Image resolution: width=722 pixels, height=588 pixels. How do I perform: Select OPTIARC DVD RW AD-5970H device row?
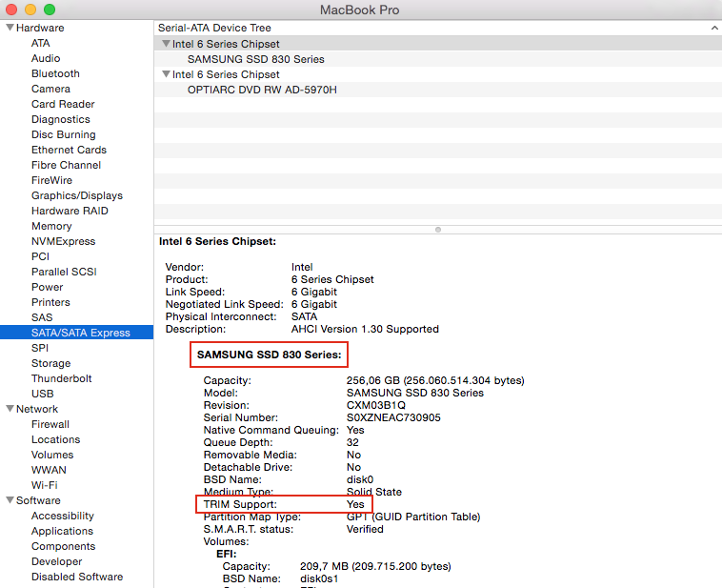pyautogui.click(x=438, y=90)
